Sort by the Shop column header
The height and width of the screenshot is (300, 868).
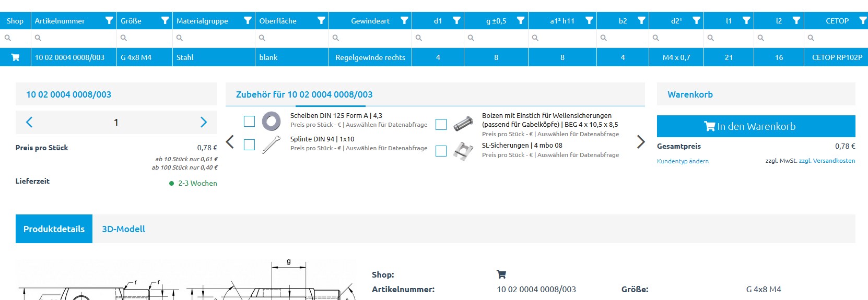pos(15,21)
